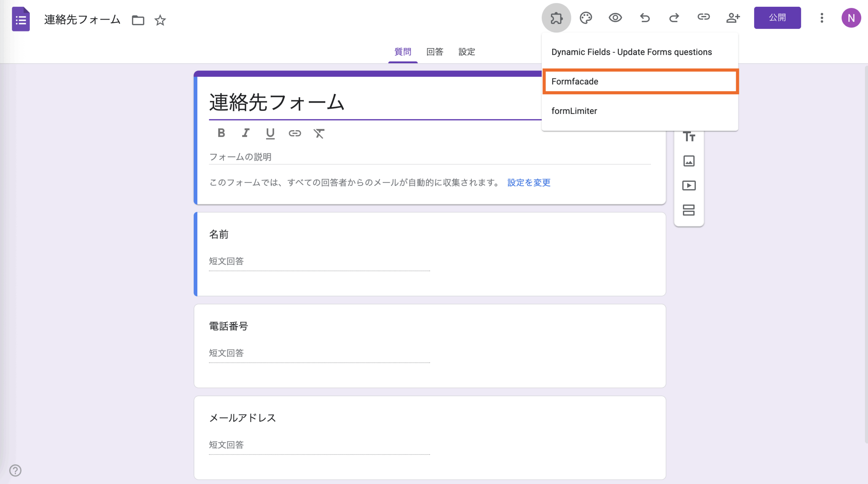Click the 設定を変更 link
This screenshot has width=868, height=484.
pyautogui.click(x=529, y=182)
